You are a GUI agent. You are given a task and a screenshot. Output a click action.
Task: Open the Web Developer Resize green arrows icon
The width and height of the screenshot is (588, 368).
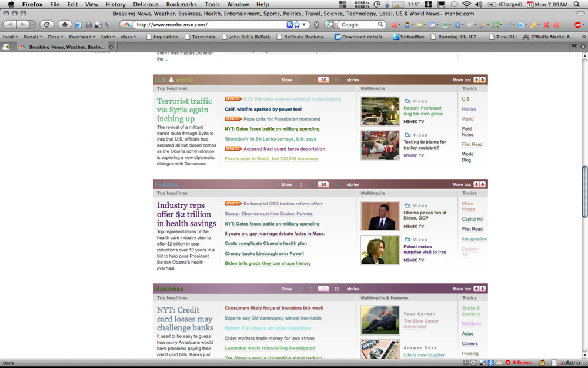[x=496, y=25]
